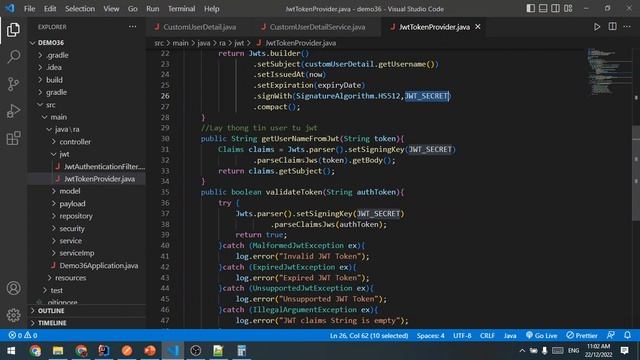Click the errors and warnings status indicator
Viewport: 640px width, 360px height.
tap(23, 335)
